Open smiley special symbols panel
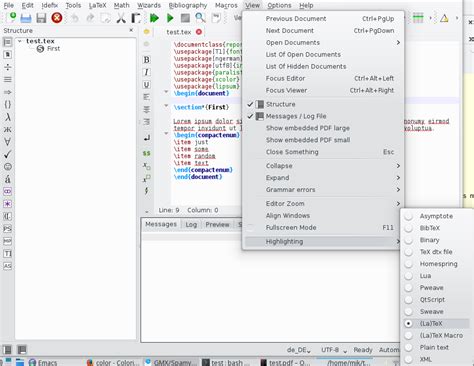The image size is (474, 366). pos(8,166)
